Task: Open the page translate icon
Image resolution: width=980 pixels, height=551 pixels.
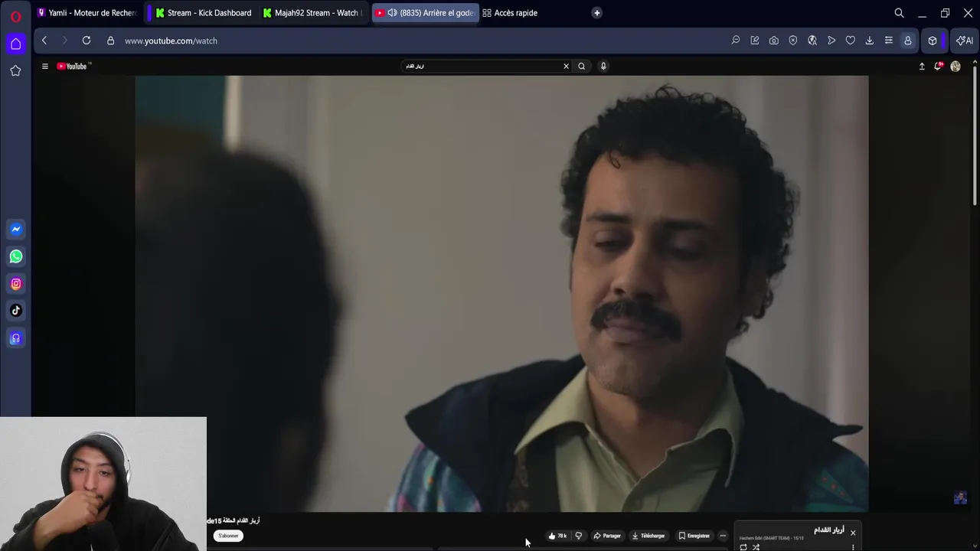Action: (x=812, y=41)
